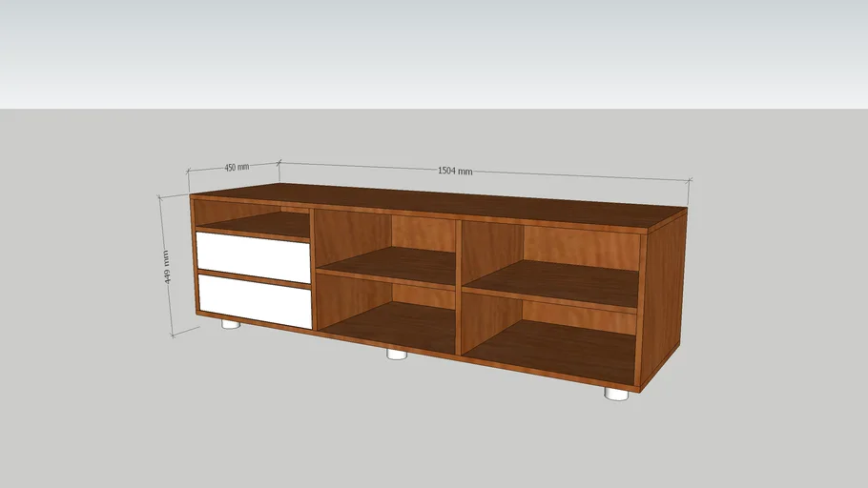The image size is (868, 488).
Task: Click the middle cylindrical cabinet leg
Action: 396,355
